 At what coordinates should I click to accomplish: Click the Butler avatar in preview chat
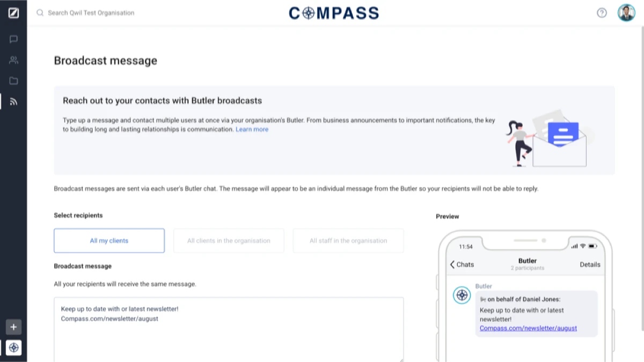click(462, 295)
